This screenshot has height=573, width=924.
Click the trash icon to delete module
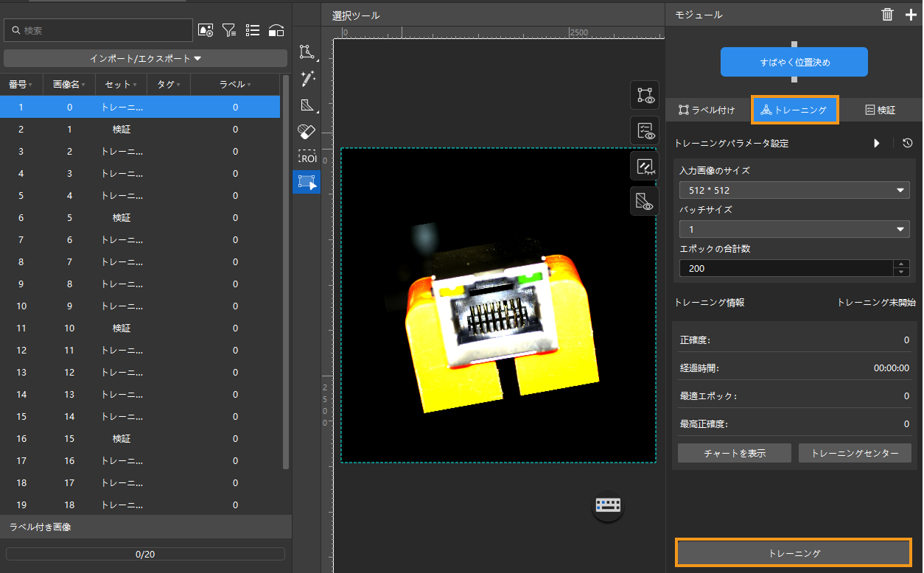click(887, 15)
